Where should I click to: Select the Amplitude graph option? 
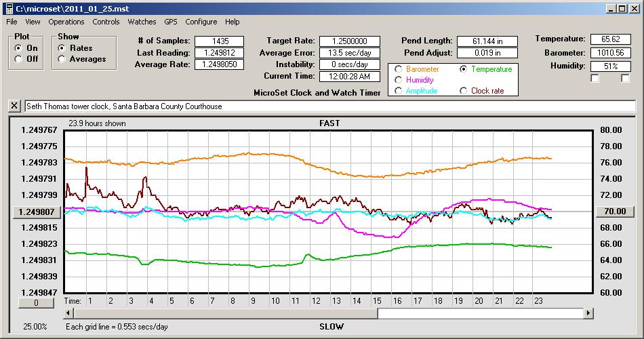[398, 90]
